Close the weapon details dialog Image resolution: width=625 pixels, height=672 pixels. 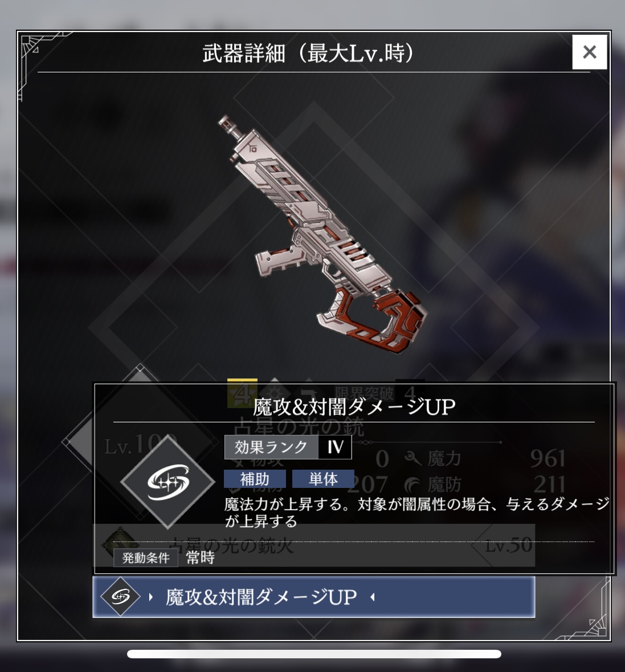(x=590, y=52)
